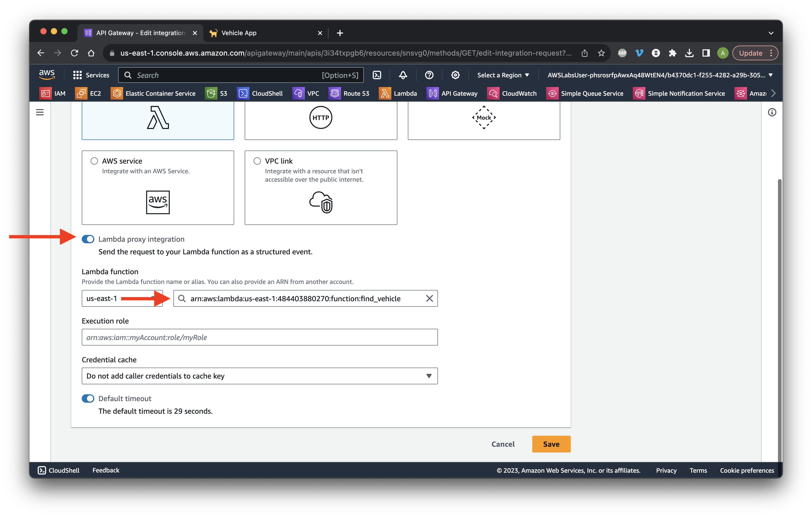This screenshot has width=812, height=517.
Task: Open the us-east-1 region selector
Action: pyautogui.click(x=122, y=298)
